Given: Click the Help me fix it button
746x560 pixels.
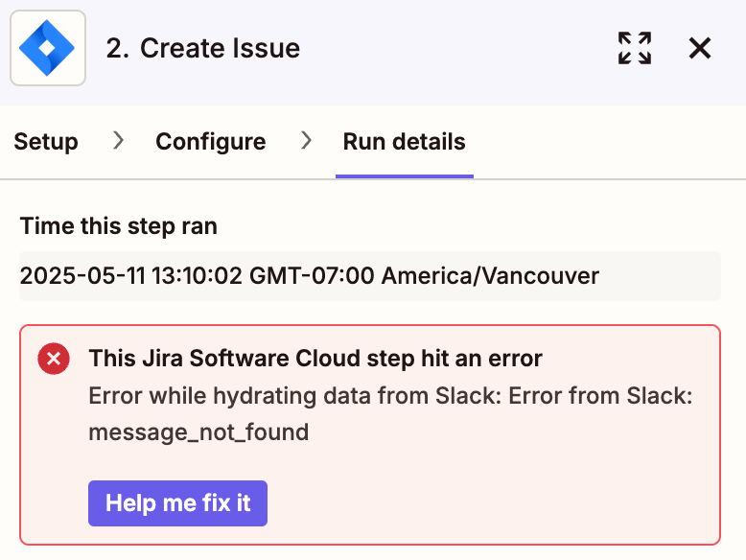Looking at the screenshot, I should point(177,502).
